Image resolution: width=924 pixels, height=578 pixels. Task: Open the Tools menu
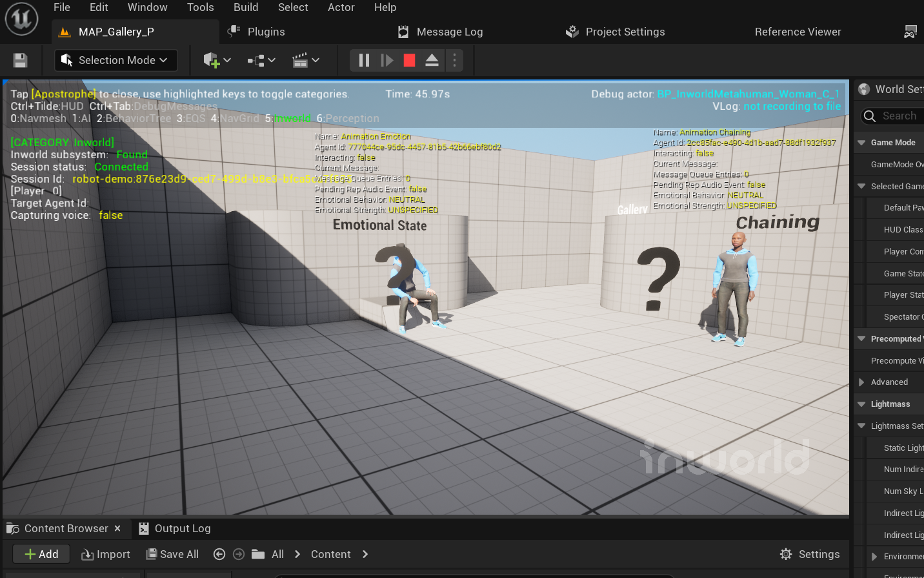tap(200, 7)
